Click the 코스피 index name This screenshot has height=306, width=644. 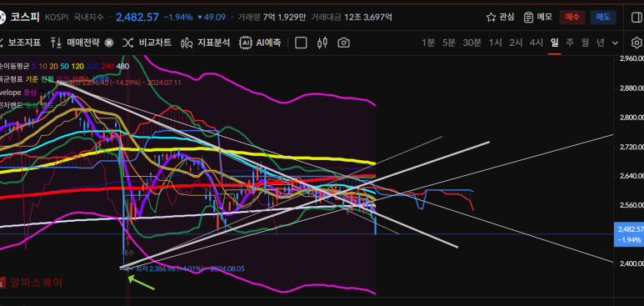pyautogui.click(x=25, y=18)
